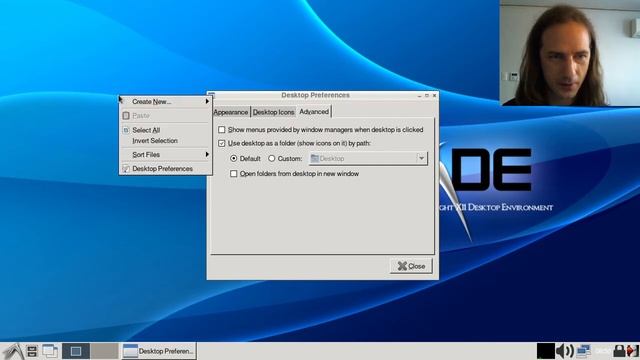The height and width of the screenshot is (360, 640).
Task: Click the Close button in Desktop Preferences
Action: 411,266
